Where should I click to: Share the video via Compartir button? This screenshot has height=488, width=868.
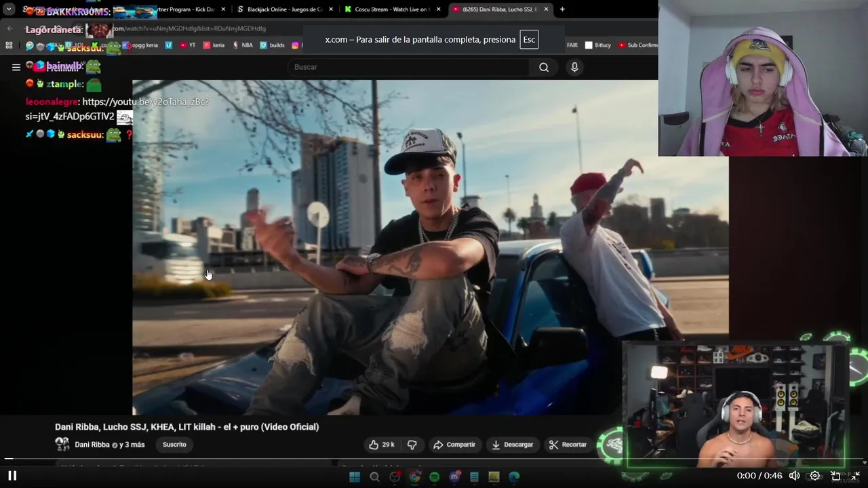tap(454, 445)
